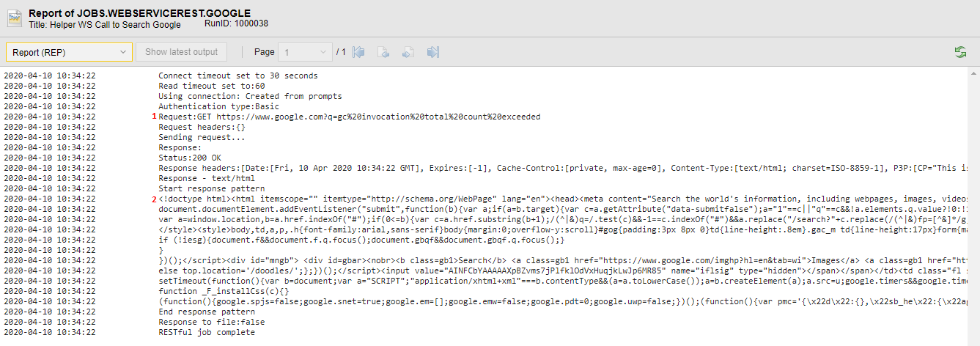This screenshot has height=346, width=980.
Task: Jump to the first report page
Action: coord(358,52)
